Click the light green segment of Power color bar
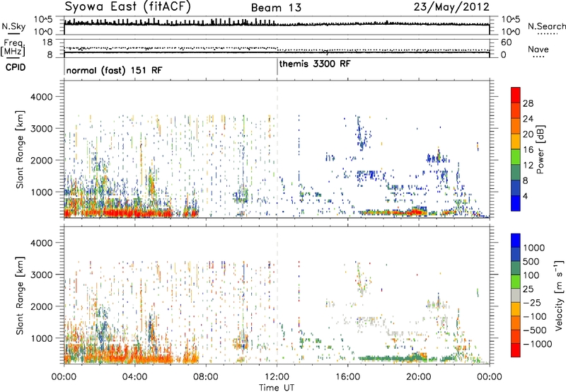 [x=516, y=156]
